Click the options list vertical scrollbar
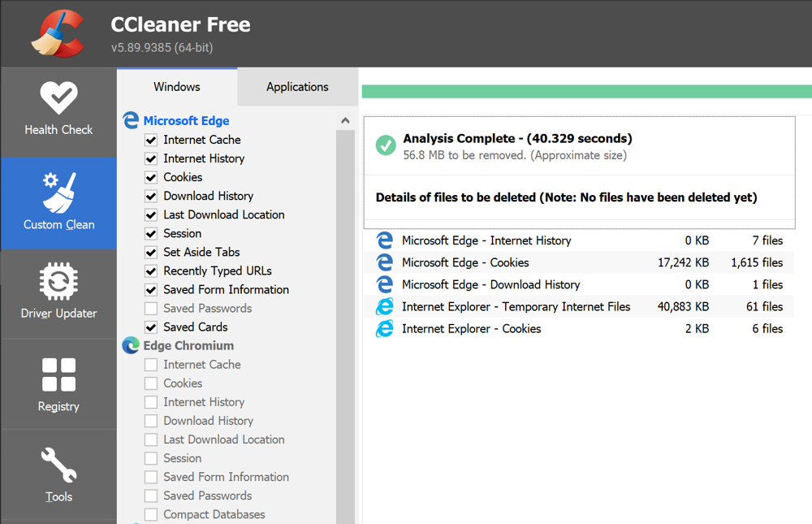 (x=345, y=327)
